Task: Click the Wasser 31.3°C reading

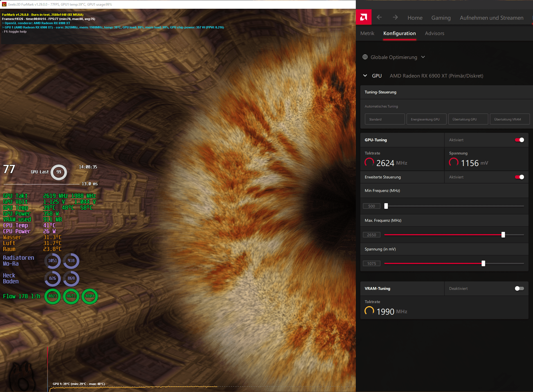Action: 52,237
